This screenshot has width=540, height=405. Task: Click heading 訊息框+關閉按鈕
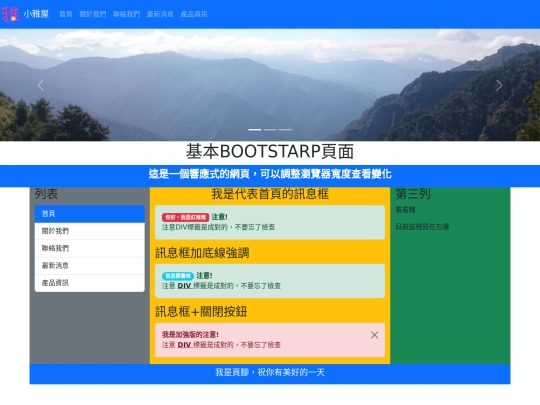tap(201, 312)
